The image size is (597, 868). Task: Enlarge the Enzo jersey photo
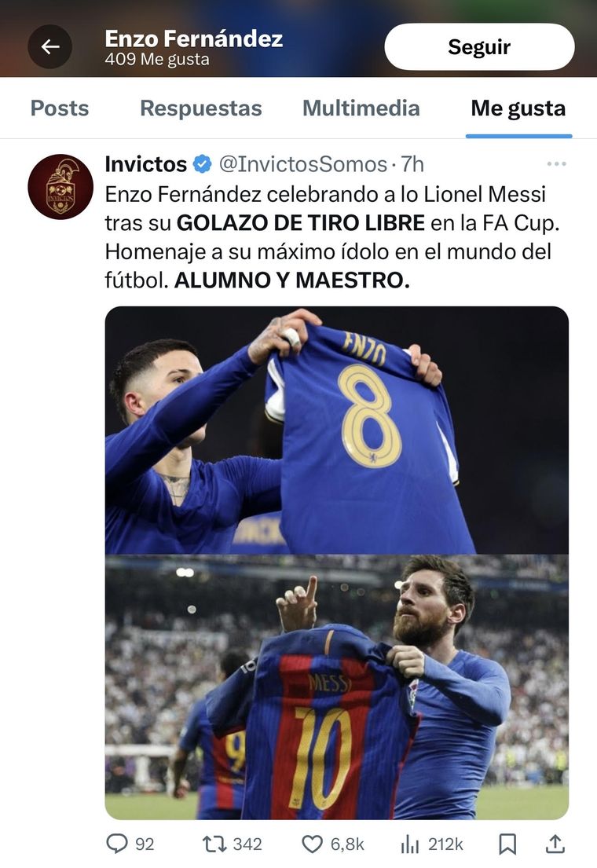[x=338, y=428]
